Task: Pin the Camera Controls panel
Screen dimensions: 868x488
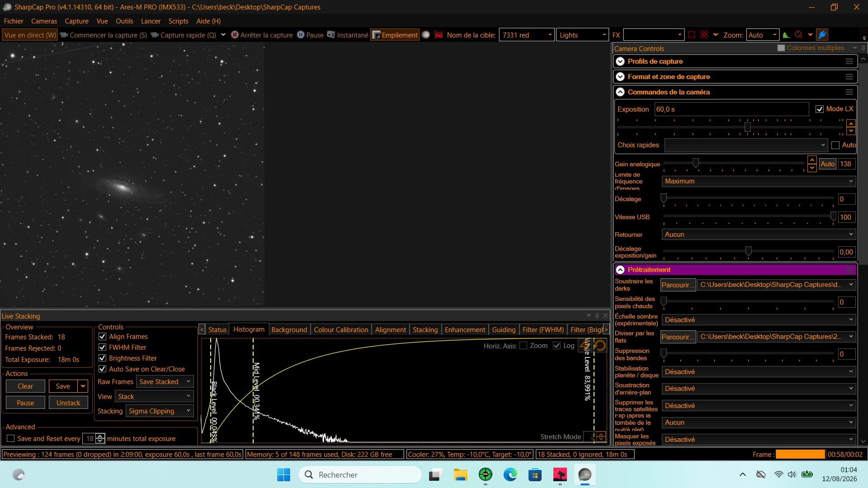Action: (x=863, y=48)
